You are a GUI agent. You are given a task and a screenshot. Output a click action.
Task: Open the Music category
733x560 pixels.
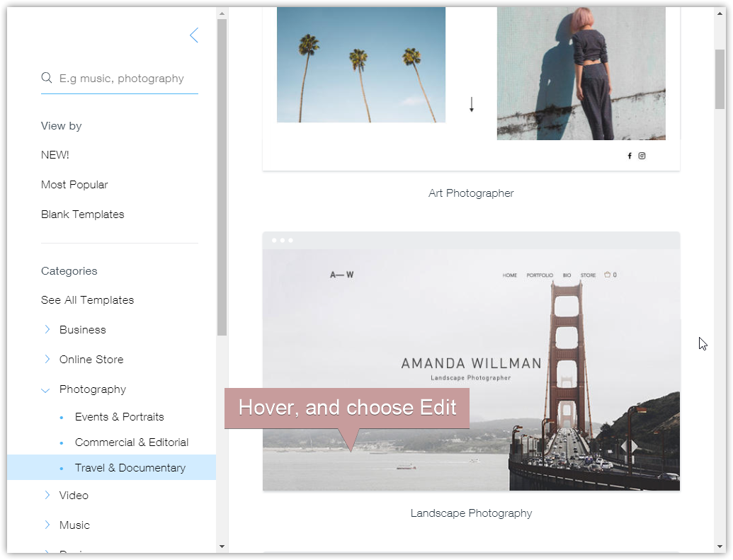click(x=74, y=525)
